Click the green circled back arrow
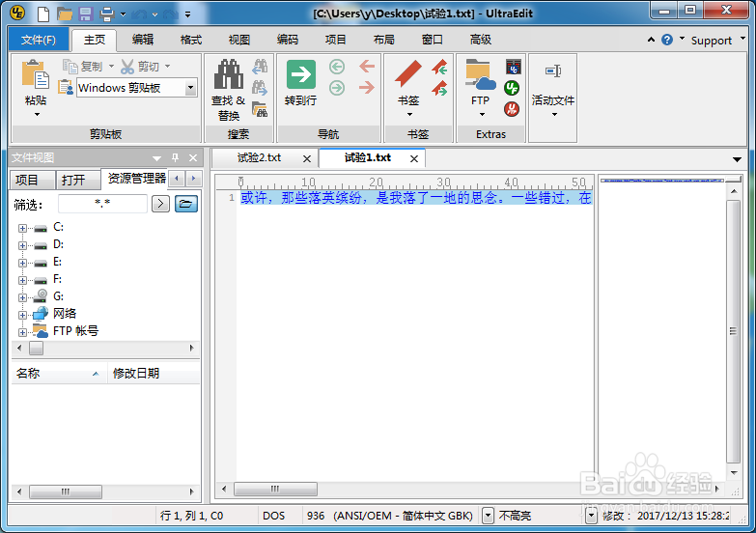 (337, 67)
